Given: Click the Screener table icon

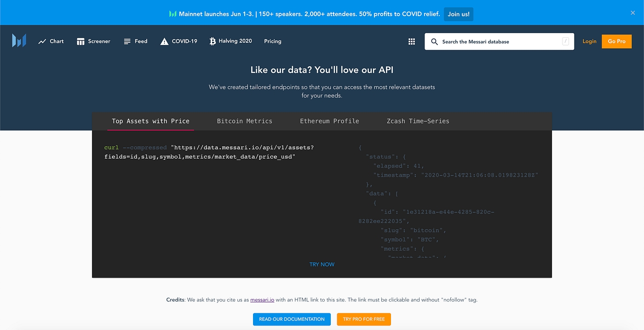Looking at the screenshot, I should click(x=80, y=41).
